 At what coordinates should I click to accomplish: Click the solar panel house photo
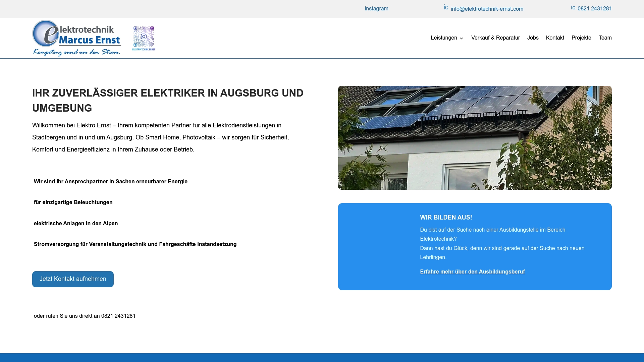[x=475, y=137]
